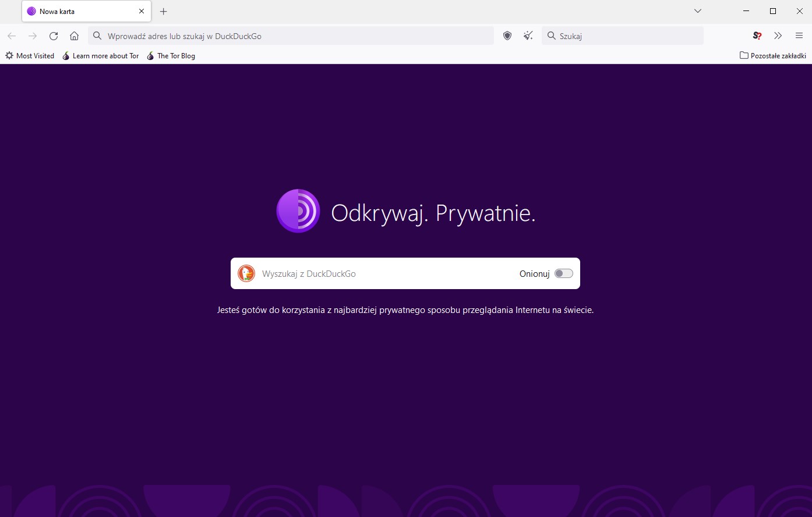The height and width of the screenshot is (517, 812).
Task: Click the Home button icon
Action: (x=74, y=36)
